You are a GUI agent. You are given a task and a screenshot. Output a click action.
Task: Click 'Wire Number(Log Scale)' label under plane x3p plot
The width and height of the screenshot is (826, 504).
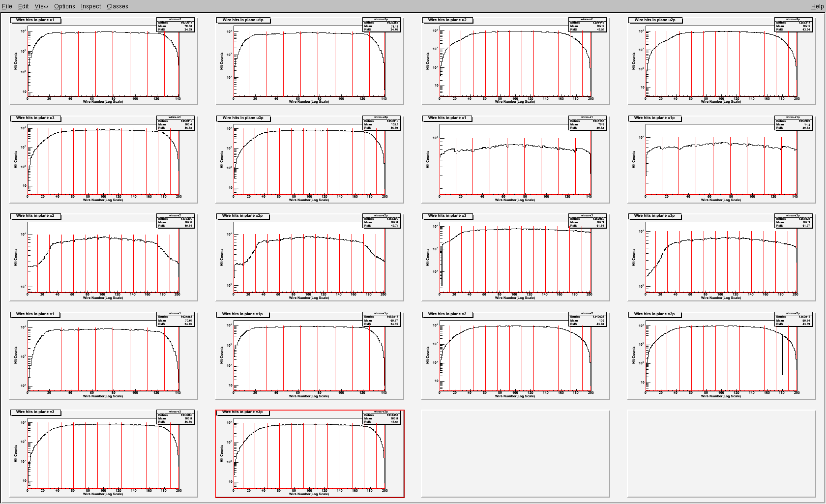tap(721, 298)
